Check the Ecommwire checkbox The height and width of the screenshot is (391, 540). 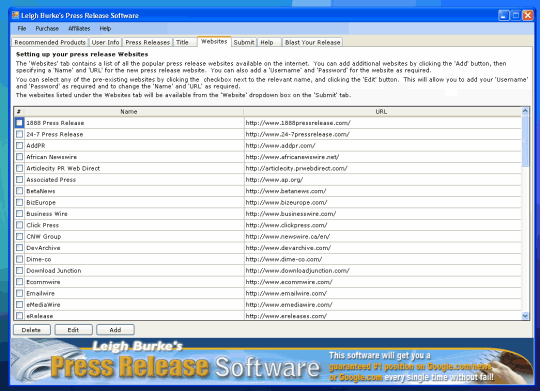pos(19,282)
